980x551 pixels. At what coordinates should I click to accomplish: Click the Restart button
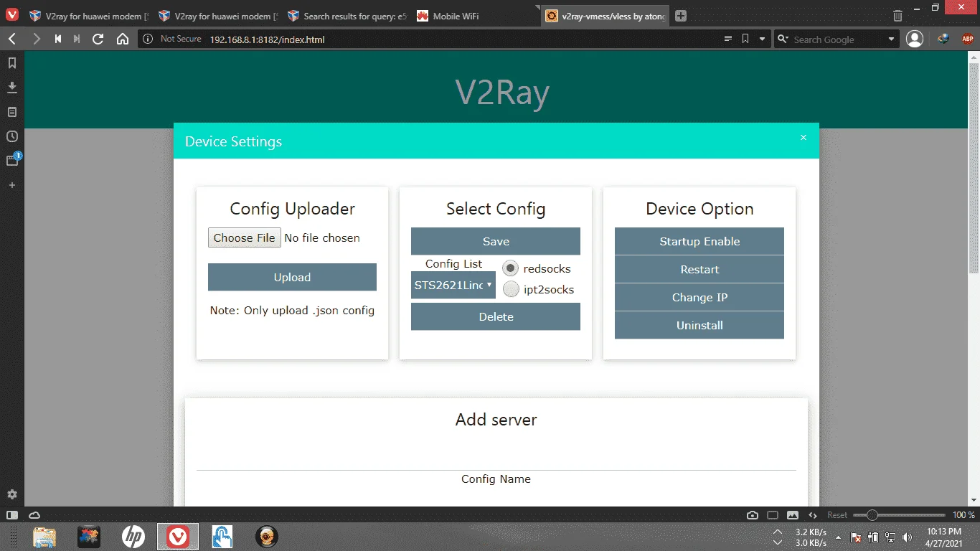699,269
